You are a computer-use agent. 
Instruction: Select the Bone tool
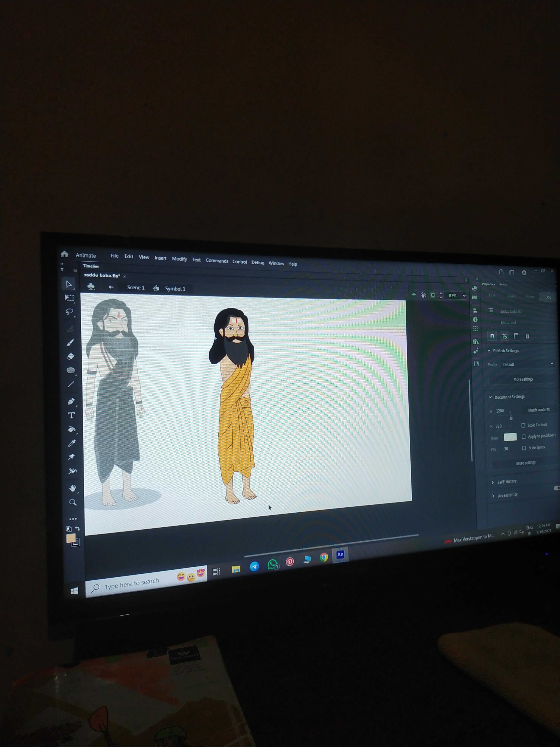click(72, 471)
